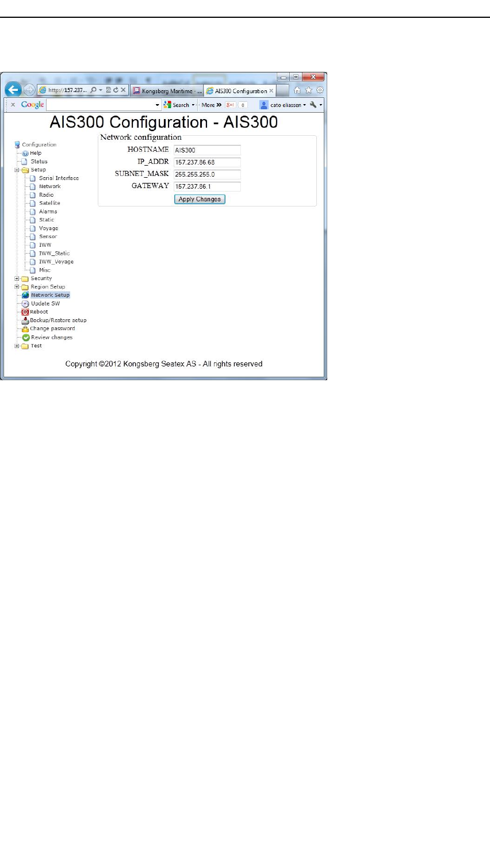Screen dimensions: 490x868
Task: Open the Static item directly below Alarms
Action: 47,220
